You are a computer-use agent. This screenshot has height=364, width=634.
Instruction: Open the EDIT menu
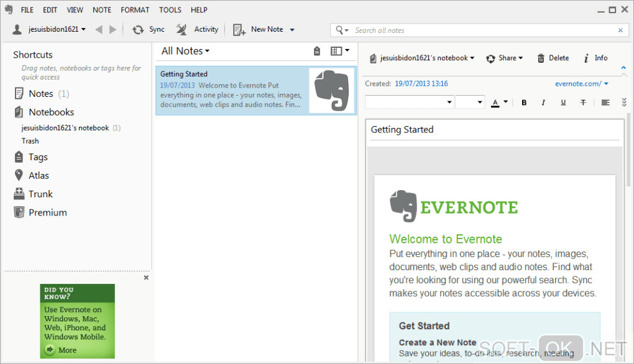(50, 10)
